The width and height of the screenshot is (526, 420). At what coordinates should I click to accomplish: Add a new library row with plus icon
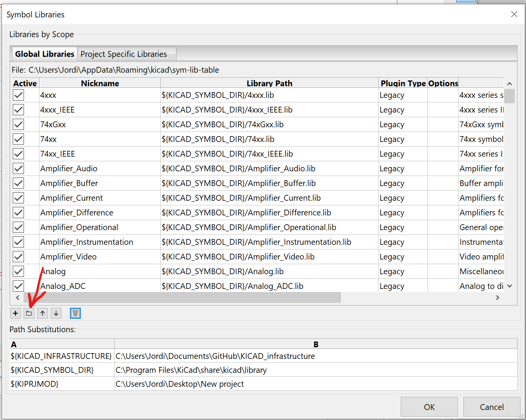(x=15, y=313)
